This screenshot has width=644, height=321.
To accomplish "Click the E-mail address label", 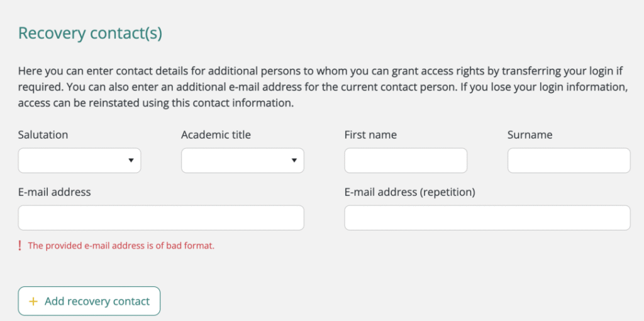I will [54, 192].
